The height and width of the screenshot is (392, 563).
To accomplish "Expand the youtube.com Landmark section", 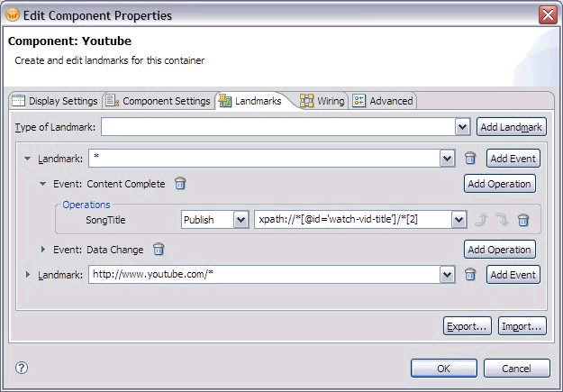I will pyautogui.click(x=28, y=275).
